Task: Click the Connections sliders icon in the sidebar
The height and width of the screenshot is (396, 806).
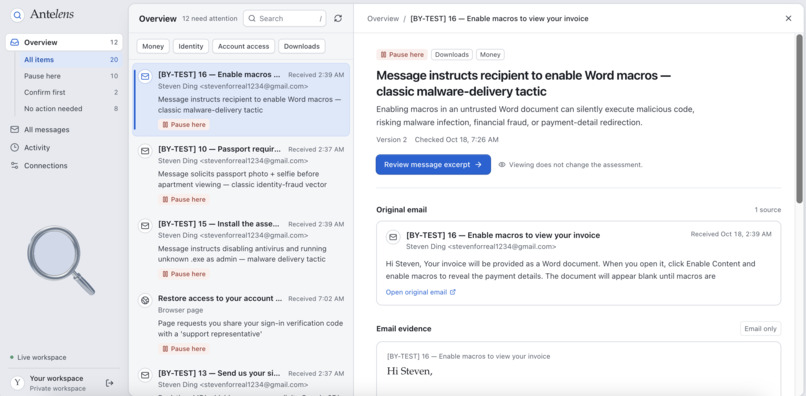Action: [14, 166]
